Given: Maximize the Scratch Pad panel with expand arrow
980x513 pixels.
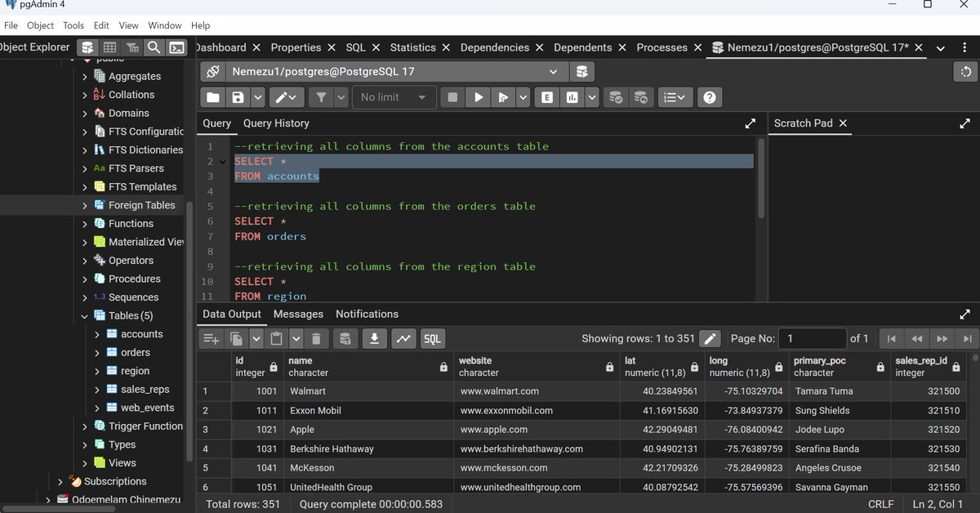Looking at the screenshot, I should point(964,123).
